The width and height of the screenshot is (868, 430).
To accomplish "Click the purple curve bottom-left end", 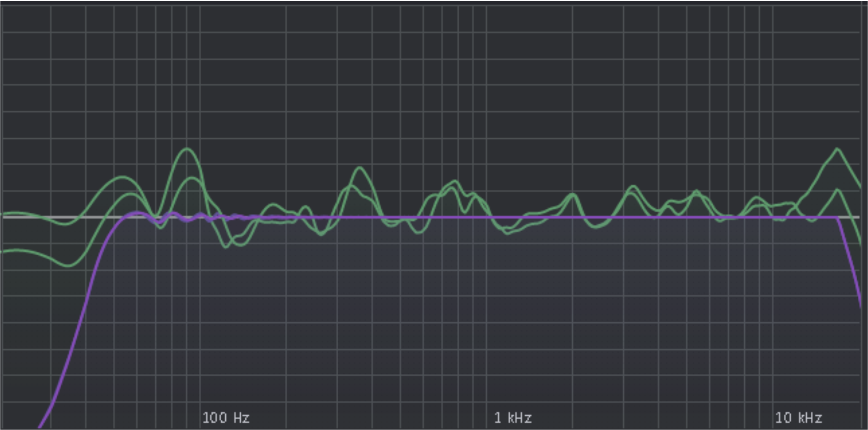I will click(x=41, y=426).
